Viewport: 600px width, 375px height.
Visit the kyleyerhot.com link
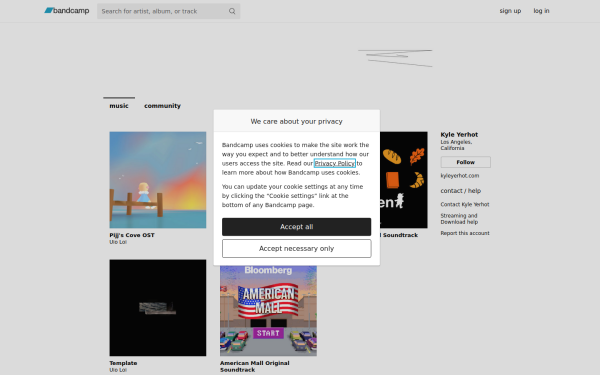click(460, 176)
